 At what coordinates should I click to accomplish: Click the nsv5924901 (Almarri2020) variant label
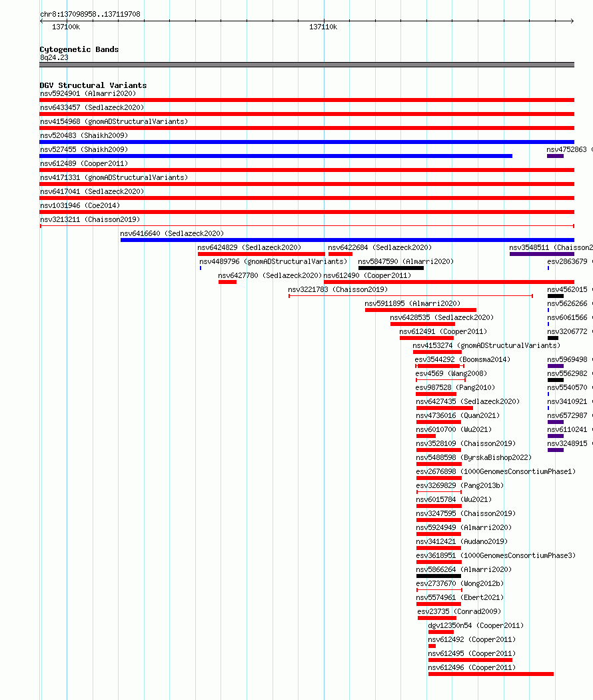pos(88,93)
